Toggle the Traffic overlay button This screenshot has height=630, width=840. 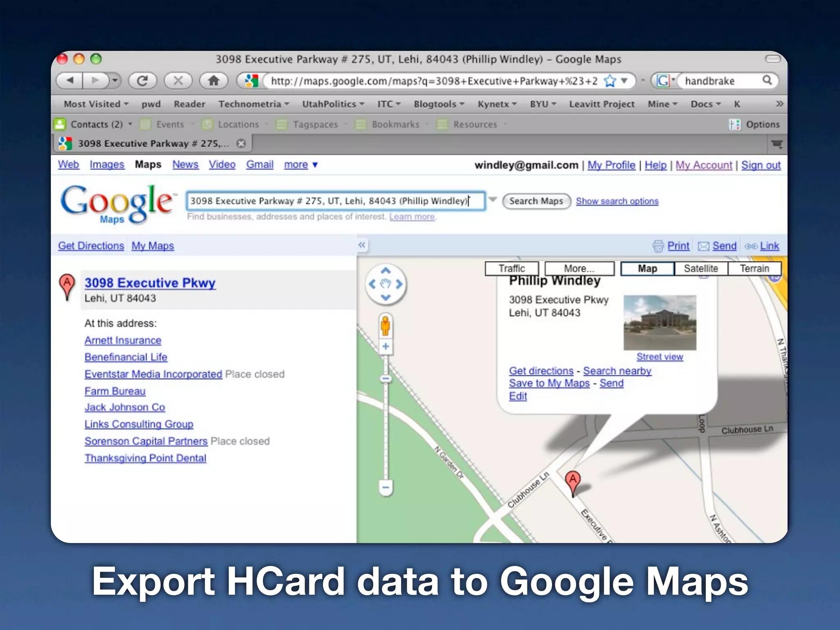coord(512,269)
